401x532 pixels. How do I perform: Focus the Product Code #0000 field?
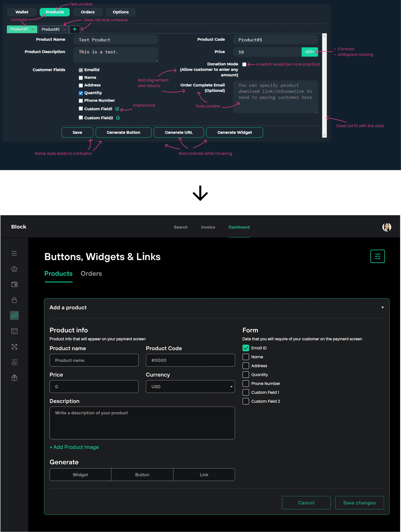(190, 360)
